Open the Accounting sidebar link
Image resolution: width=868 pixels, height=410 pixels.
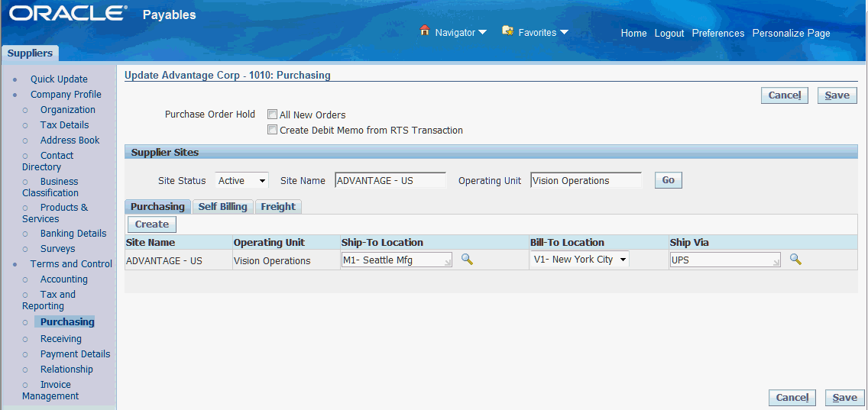coord(63,279)
